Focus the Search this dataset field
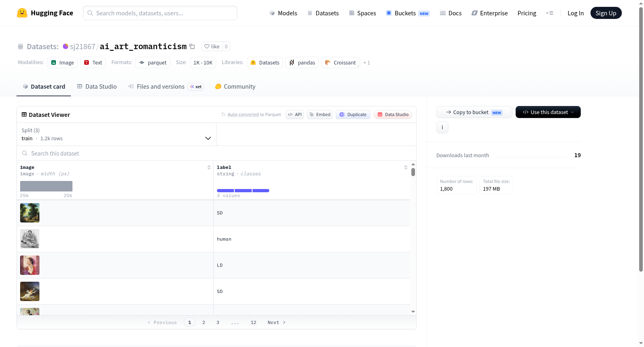Image resolution: width=644 pixels, height=347 pixels. [x=217, y=153]
